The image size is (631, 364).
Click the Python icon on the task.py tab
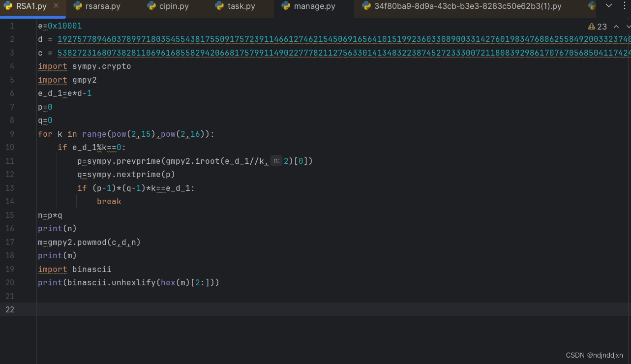pos(218,6)
